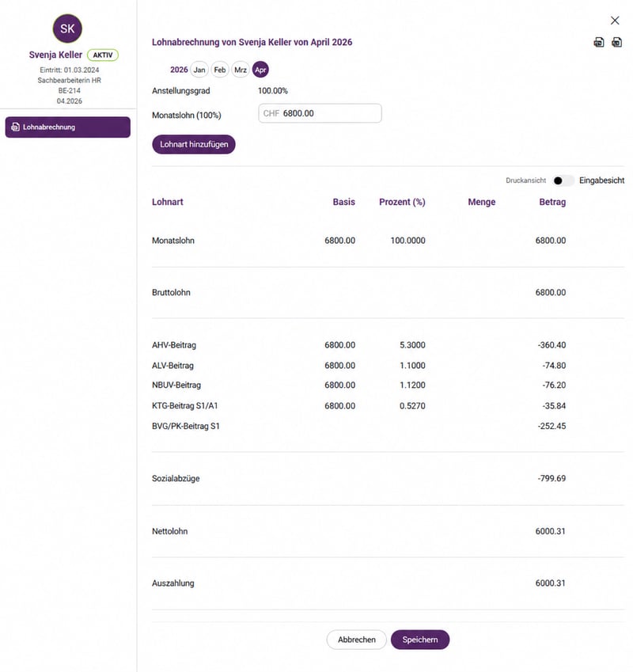Select the Apr month tab
Image resolution: width=633 pixels, height=672 pixels.
[x=260, y=70]
